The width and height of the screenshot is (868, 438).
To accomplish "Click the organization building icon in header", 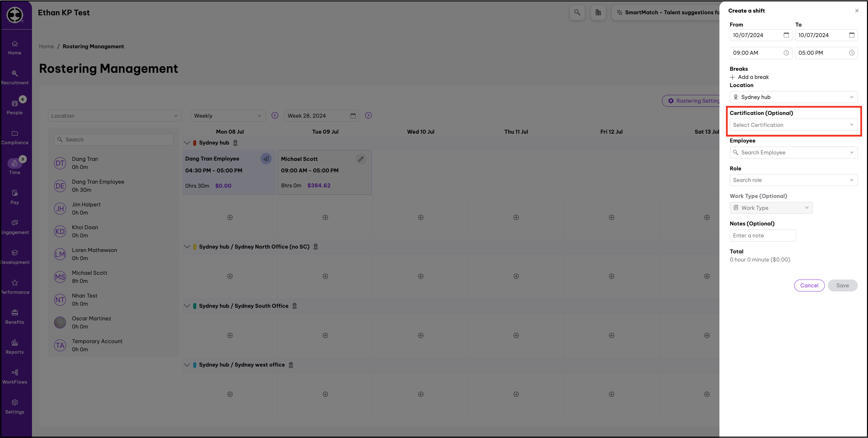I will click(x=598, y=13).
